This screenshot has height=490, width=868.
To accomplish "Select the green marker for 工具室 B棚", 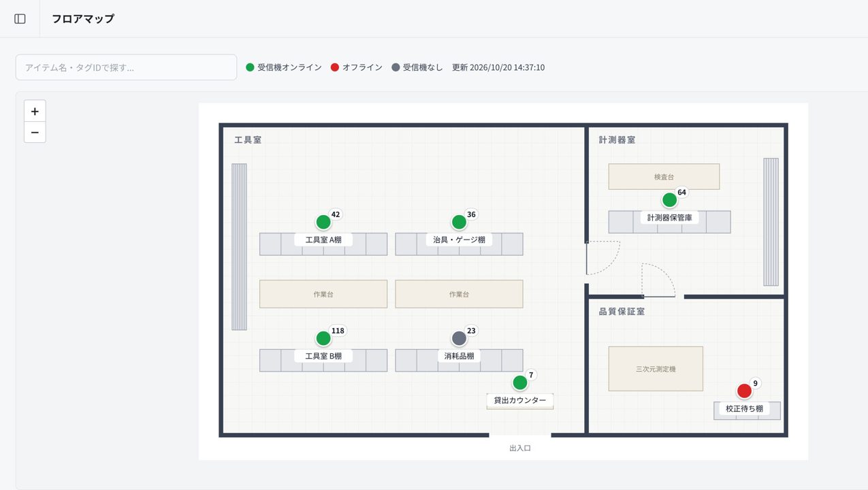I will [323, 338].
